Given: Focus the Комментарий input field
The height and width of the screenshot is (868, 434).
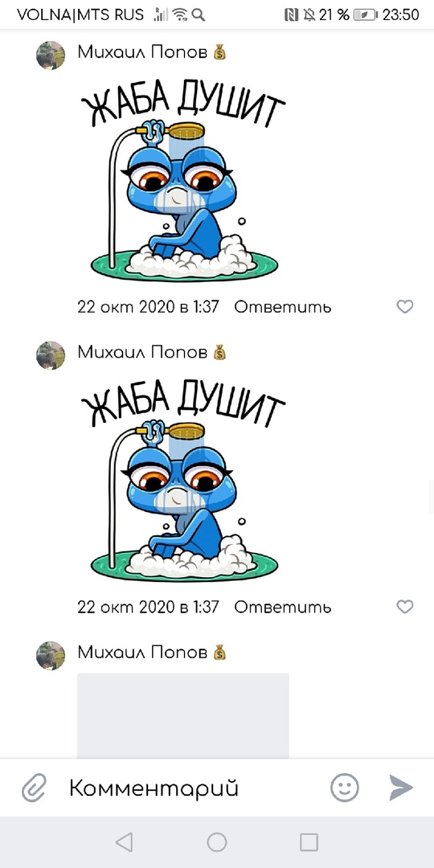Looking at the screenshot, I should click(x=188, y=787).
